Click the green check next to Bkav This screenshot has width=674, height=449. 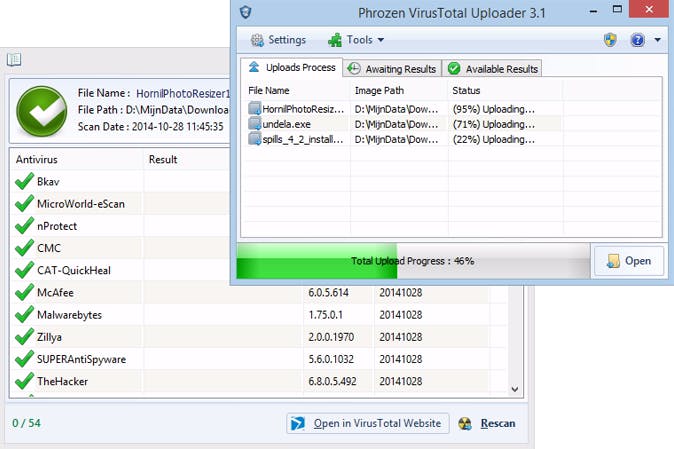pos(24,181)
